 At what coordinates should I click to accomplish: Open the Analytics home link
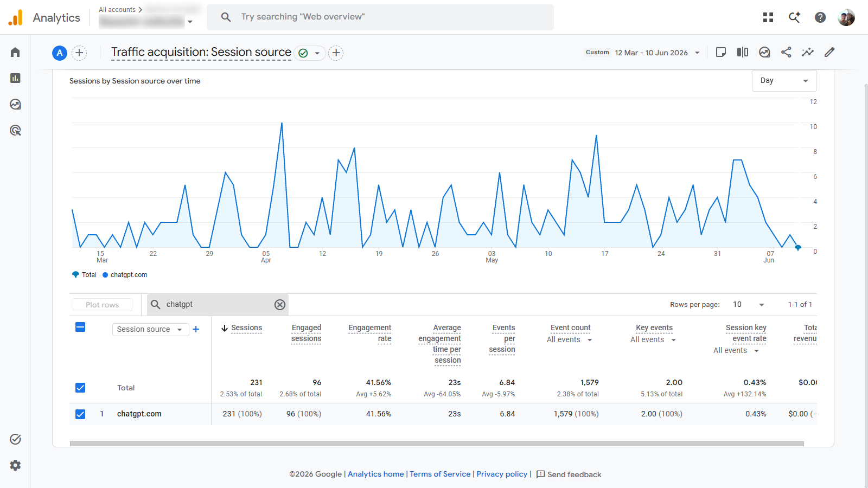coord(376,474)
